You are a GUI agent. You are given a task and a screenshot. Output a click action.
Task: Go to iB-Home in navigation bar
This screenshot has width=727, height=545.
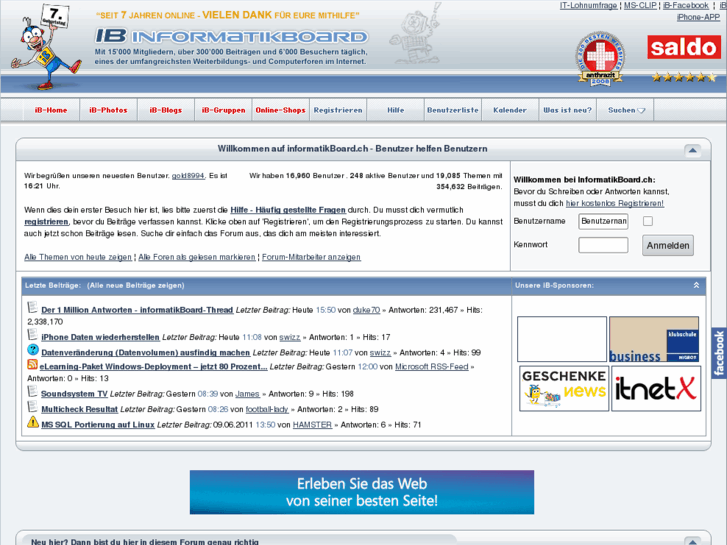[51, 110]
